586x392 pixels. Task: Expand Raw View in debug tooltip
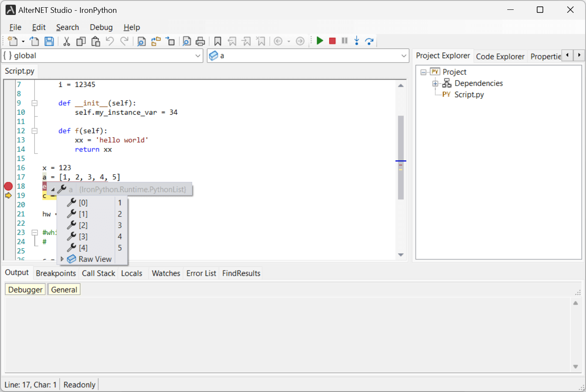(x=62, y=259)
